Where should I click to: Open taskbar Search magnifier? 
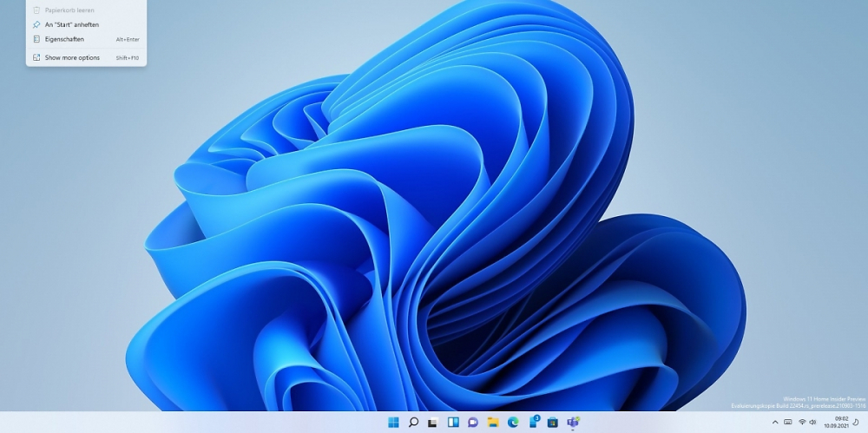[413, 423]
